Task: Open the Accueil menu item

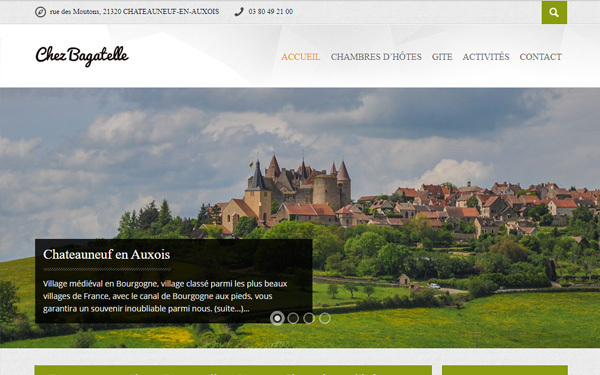Action: pyautogui.click(x=300, y=57)
